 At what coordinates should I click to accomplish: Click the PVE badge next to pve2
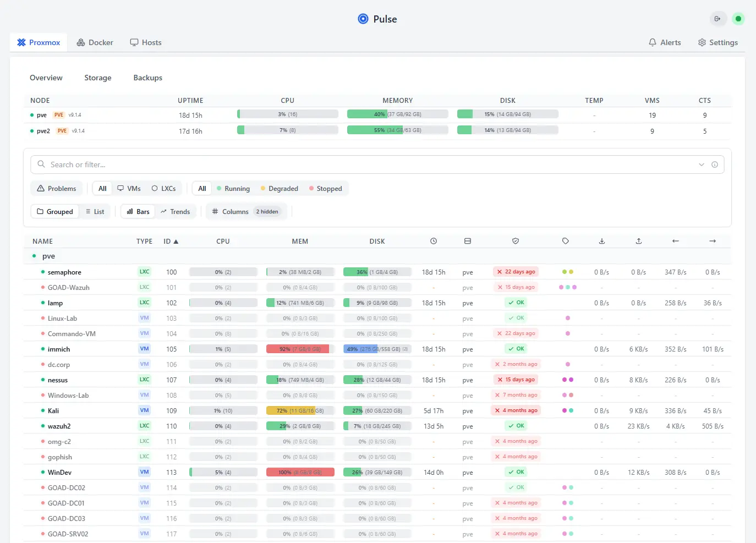(62, 131)
